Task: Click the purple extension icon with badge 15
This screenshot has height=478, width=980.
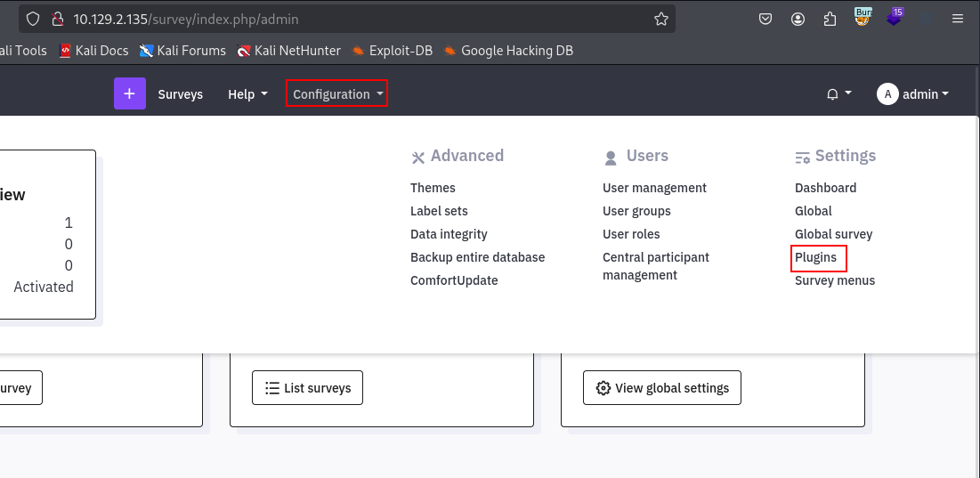Action: click(x=895, y=18)
